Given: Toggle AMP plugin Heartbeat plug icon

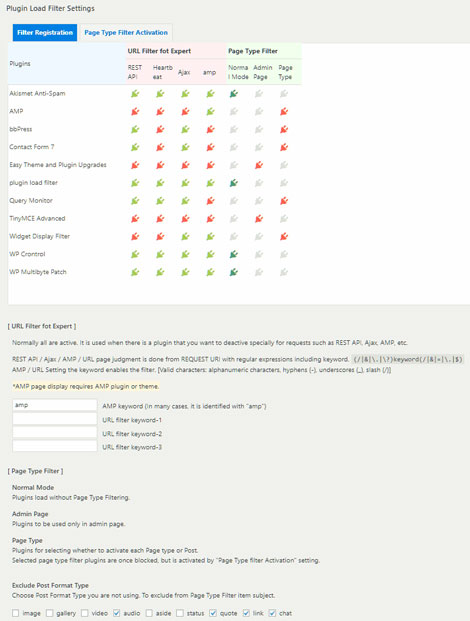Looking at the screenshot, I should pyautogui.click(x=160, y=112).
